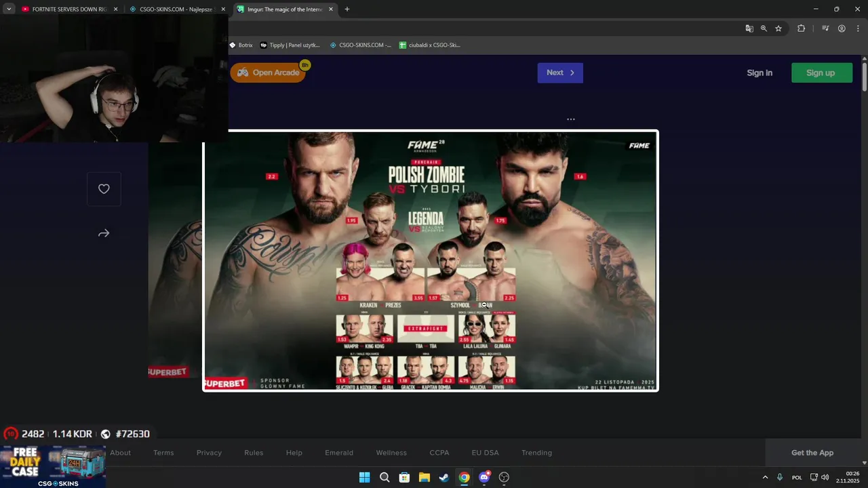Open the Tipply panel bookmark
The height and width of the screenshot is (488, 868).
tap(290, 45)
